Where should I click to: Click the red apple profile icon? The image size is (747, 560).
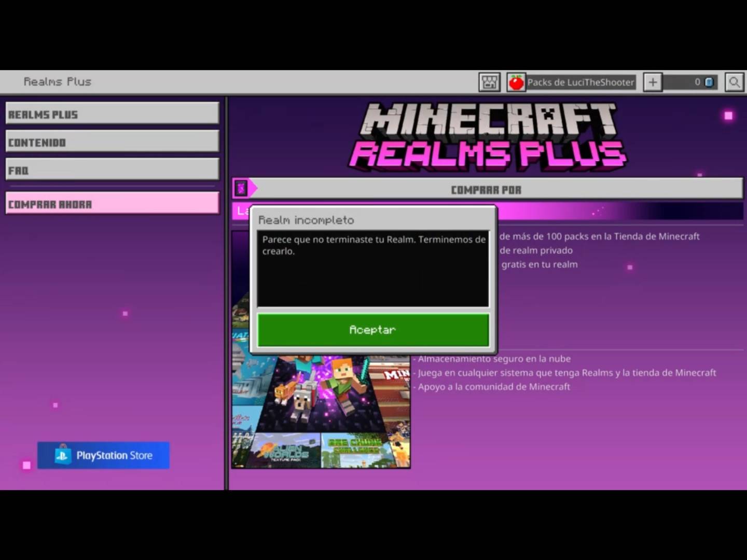coord(516,82)
